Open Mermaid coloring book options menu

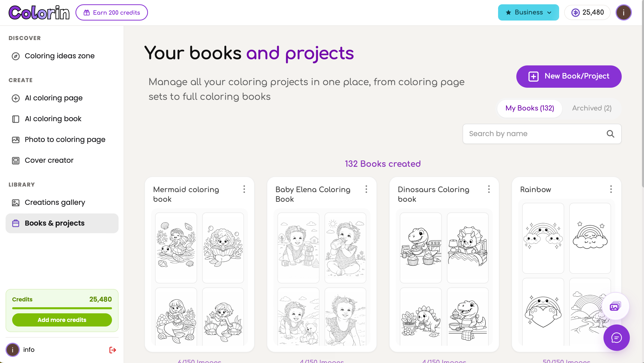(x=244, y=189)
